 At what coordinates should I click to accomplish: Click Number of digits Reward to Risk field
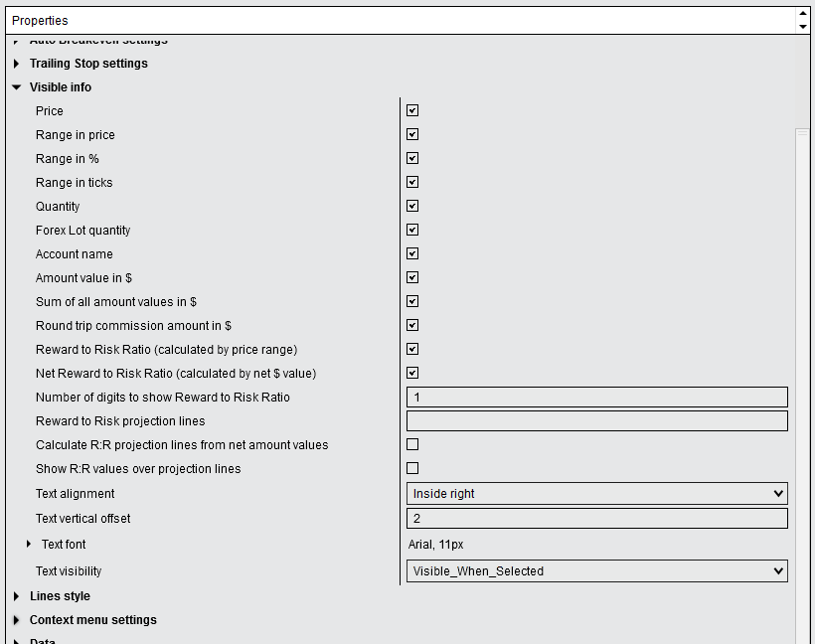point(596,398)
